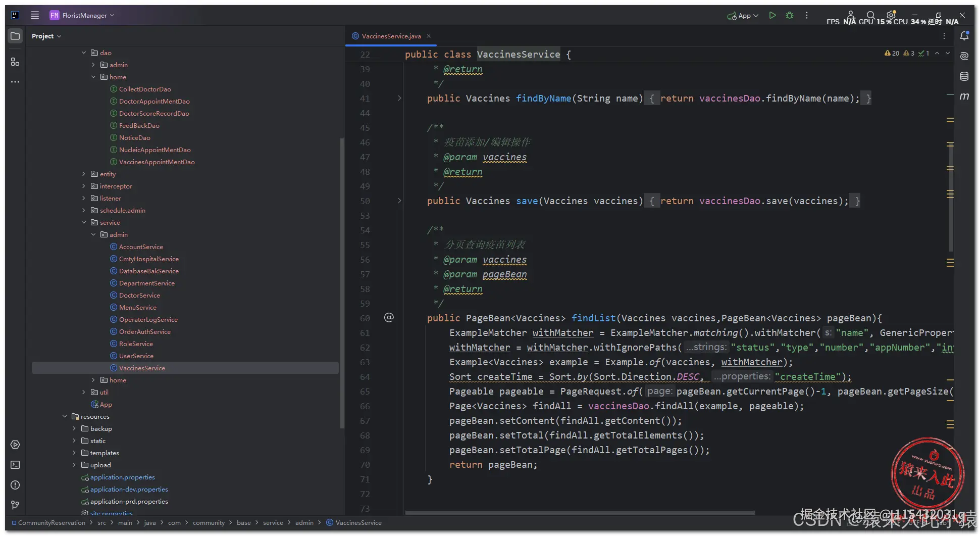The image size is (980, 536).
Task: Open the Database tool window
Action: pos(964,76)
